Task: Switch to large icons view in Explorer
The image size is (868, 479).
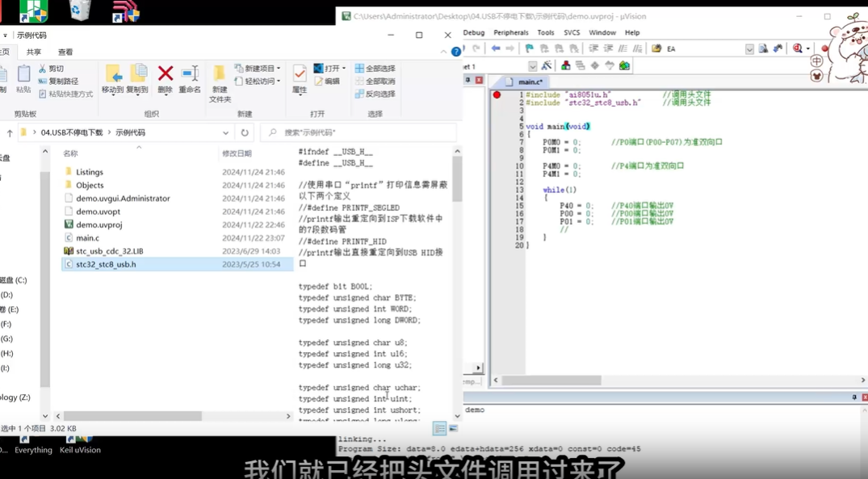Action: [x=453, y=429]
